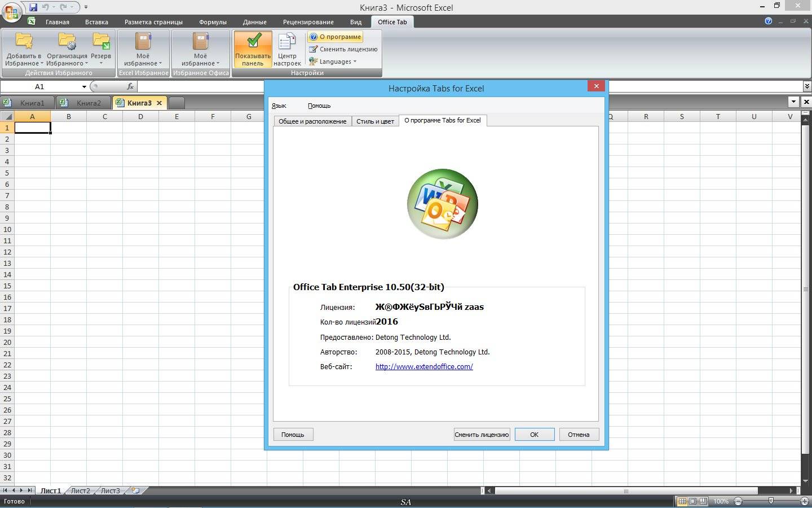
Task: Click insert new worksheet icon
Action: [x=135, y=491]
